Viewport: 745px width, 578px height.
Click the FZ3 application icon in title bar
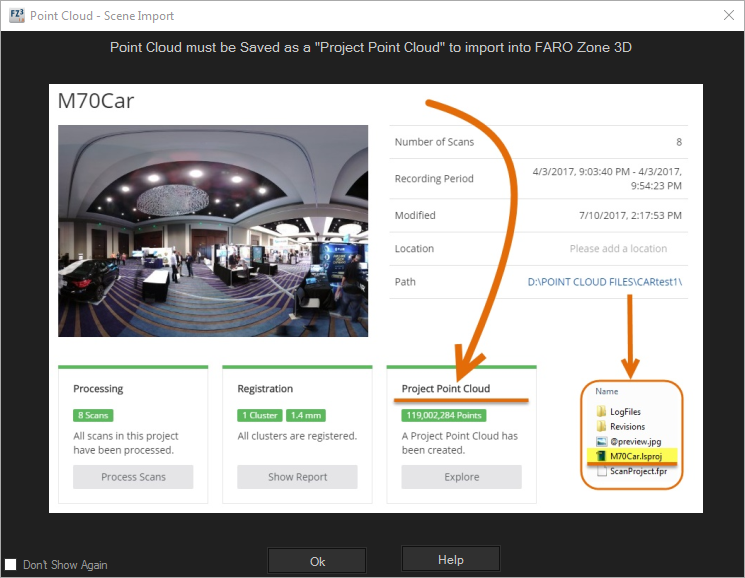pos(17,15)
